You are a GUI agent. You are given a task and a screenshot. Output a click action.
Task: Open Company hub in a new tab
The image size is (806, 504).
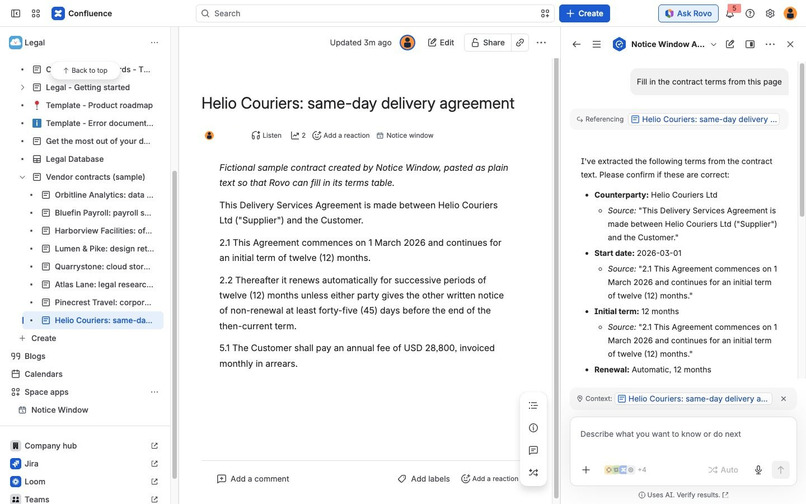[x=154, y=446]
